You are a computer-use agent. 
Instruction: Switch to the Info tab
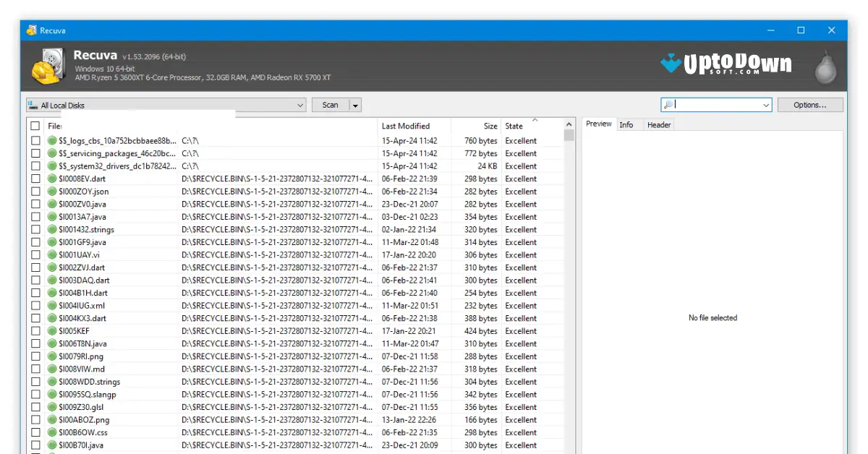(626, 124)
